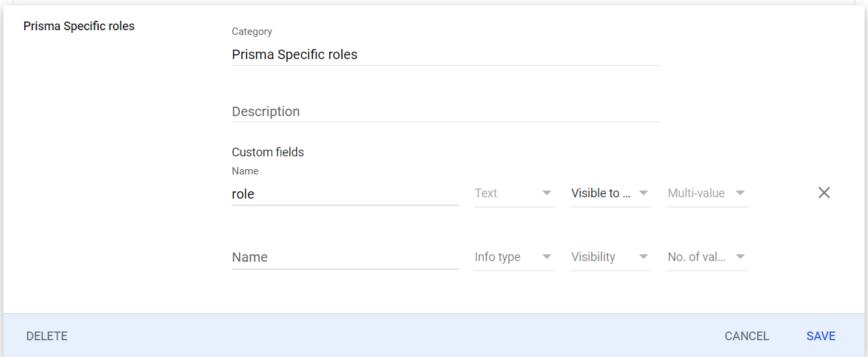Click the arrow icon beside Multi-value

[740, 193]
